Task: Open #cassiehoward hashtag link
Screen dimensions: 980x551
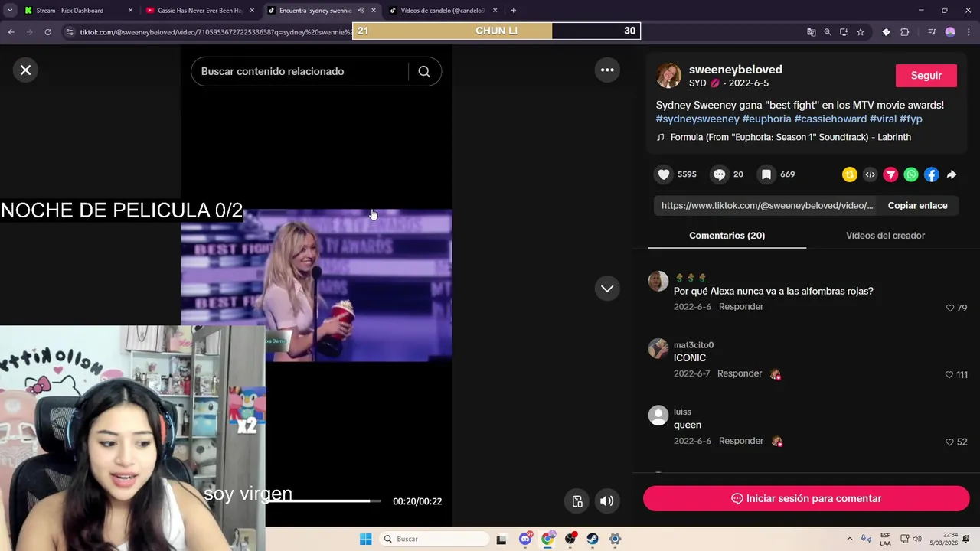Action: click(830, 119)
